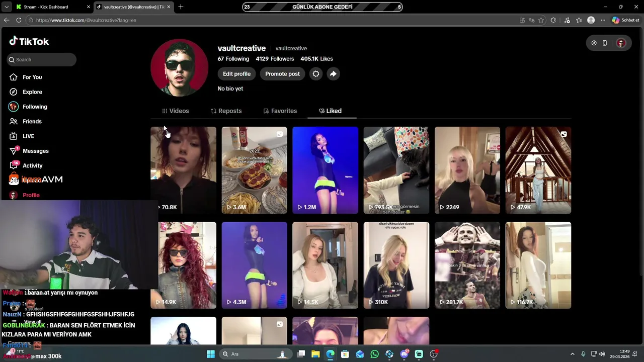The image size is (644, 362).
Task: Open the 4129 Followers list
Action: (x=275, y=59)
